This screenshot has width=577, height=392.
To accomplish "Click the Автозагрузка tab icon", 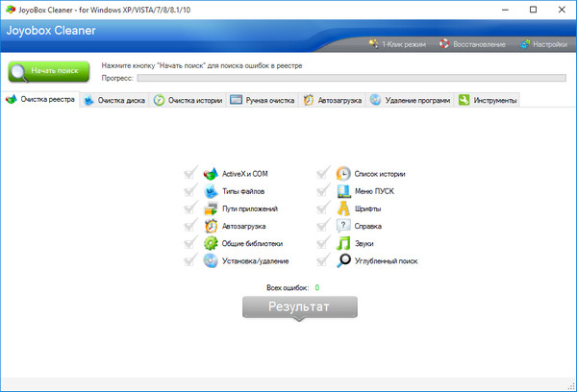I will point(309,100).
